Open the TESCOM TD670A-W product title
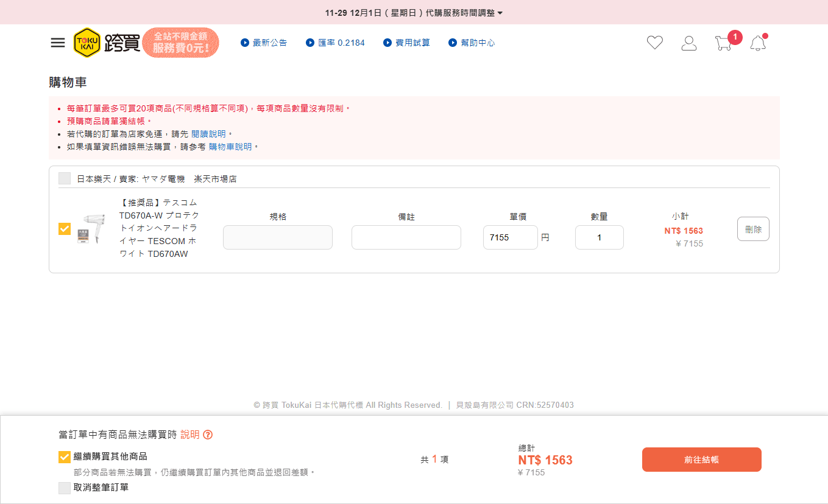 point(159,228)
